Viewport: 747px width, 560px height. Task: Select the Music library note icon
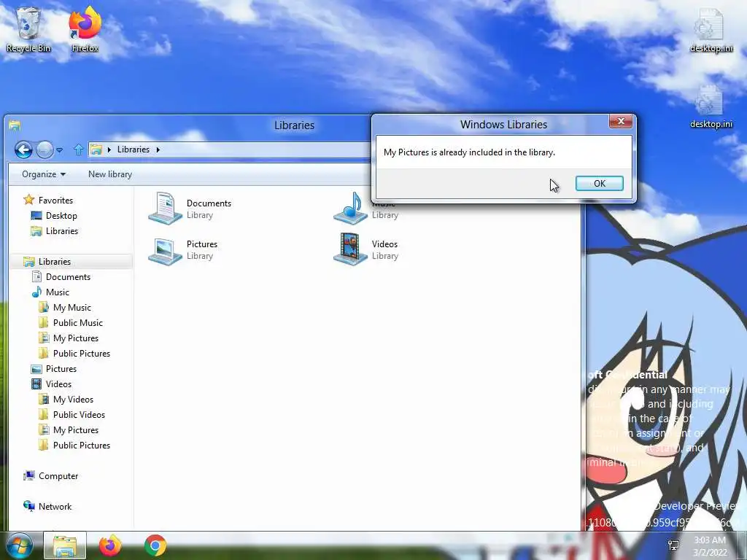pos(351,208)
